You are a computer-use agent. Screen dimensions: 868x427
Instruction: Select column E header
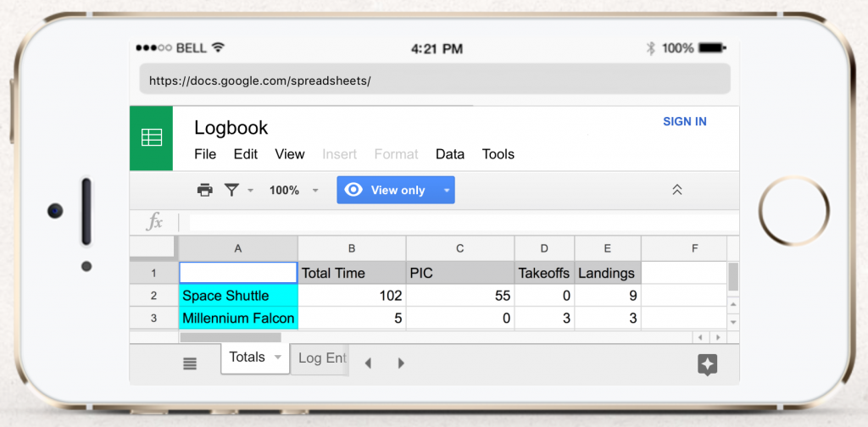pos(607,249)
